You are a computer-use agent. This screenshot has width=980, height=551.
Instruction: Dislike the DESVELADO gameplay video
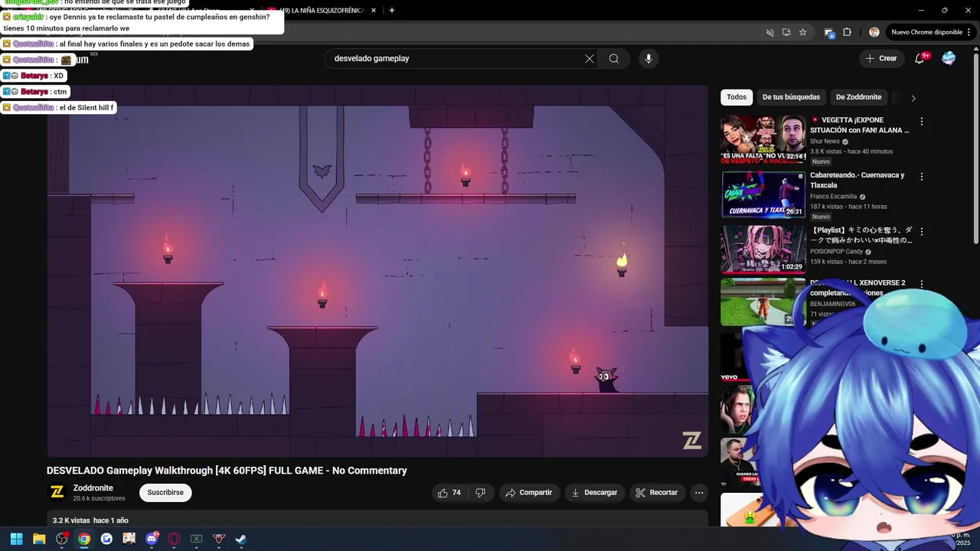[x=481, y=493]
